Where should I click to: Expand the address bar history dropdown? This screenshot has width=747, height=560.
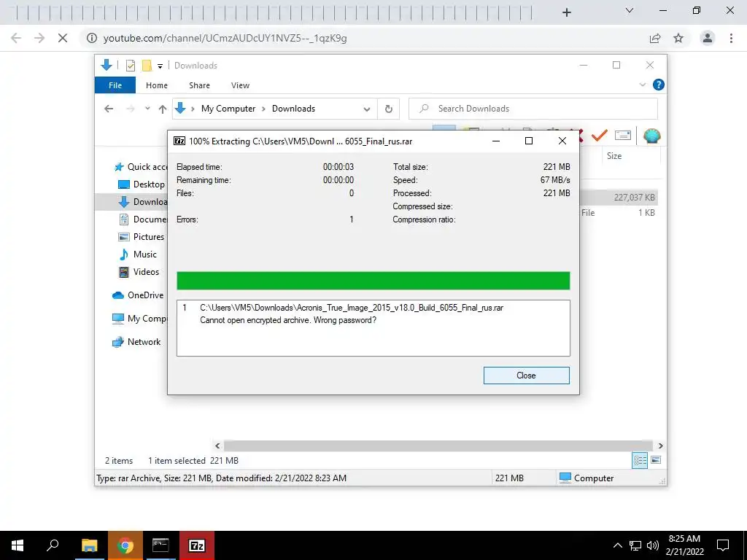[x=367, y=109]
